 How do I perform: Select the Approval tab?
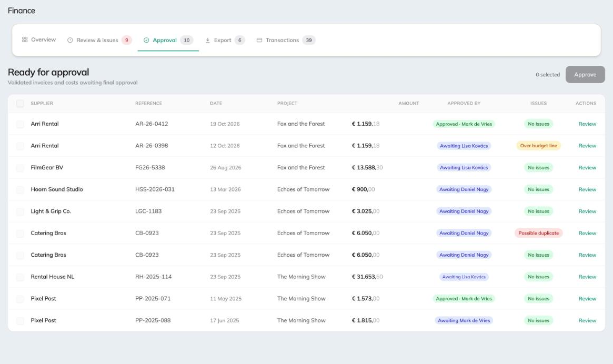(x=168, y=40)
